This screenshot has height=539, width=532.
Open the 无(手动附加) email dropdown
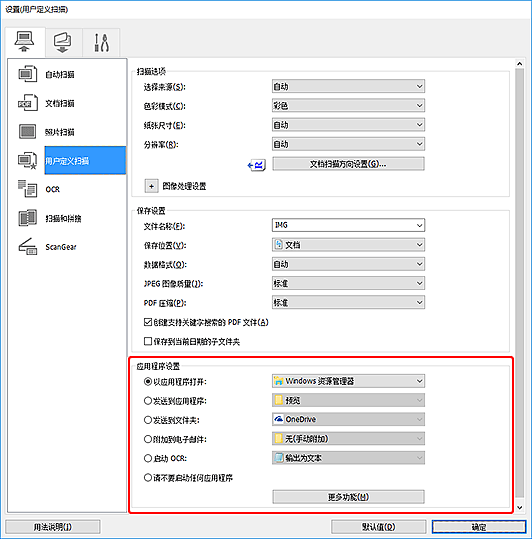pos(348,439)
